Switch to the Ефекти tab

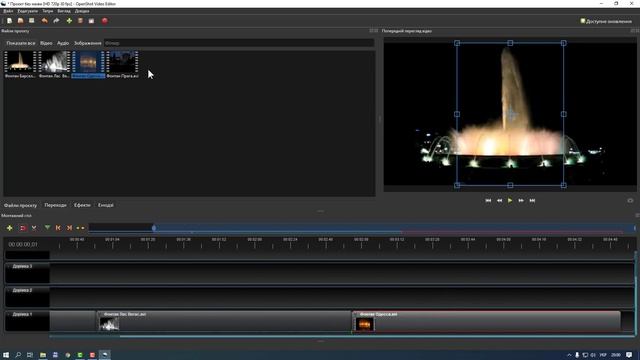82,205
